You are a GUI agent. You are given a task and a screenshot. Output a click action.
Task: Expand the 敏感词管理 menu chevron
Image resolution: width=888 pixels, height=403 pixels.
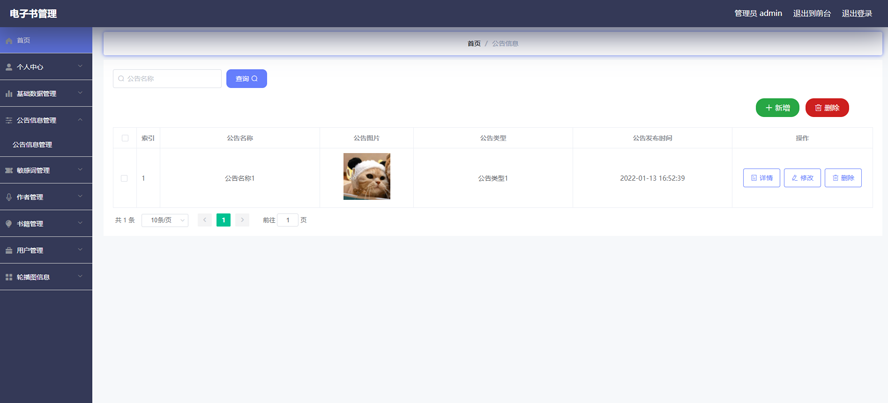pyautogui.click(x=80, y=169)
